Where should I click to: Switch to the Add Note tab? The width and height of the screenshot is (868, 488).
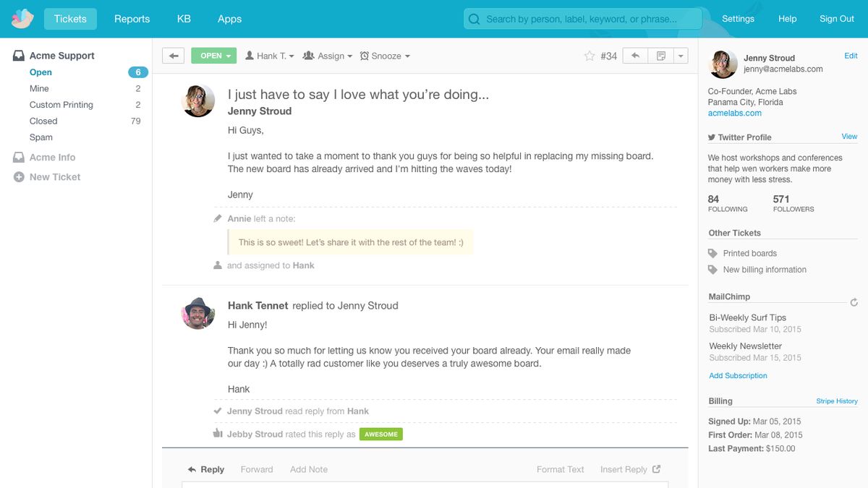pyautogui.click(x=309, y=469)
